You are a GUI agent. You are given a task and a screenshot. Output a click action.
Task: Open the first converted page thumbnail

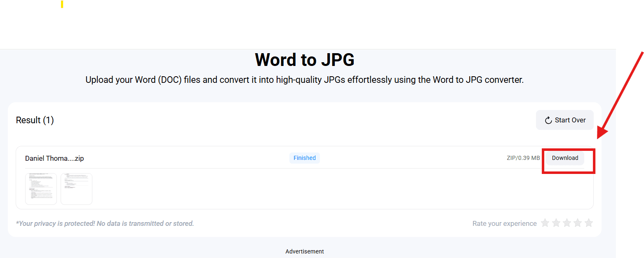41,189
